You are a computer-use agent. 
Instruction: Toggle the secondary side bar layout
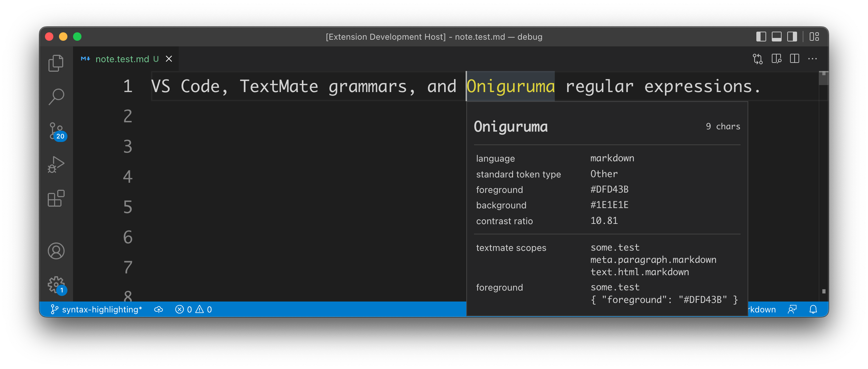click(792, 37)
